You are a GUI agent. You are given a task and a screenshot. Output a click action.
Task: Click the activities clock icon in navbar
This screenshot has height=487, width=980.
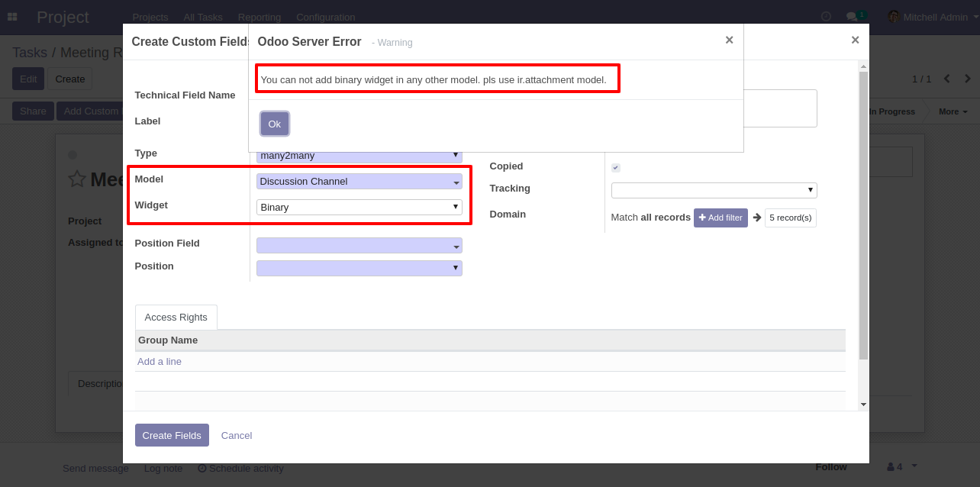click(826, 17)
